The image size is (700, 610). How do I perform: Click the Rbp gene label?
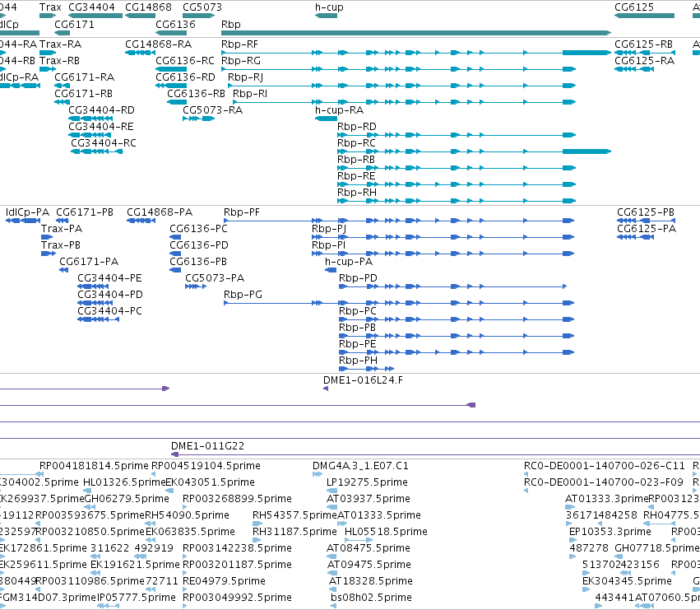tap(231, 25)
